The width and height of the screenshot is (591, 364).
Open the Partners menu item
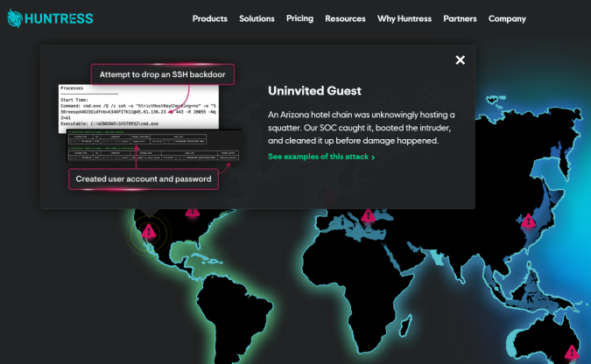tap(461, 18)
